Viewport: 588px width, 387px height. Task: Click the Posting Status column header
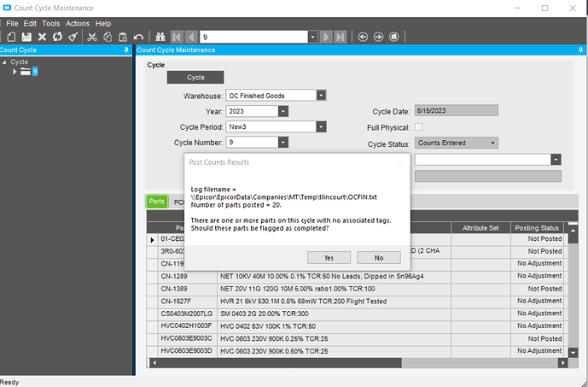(x=537, y=228)
